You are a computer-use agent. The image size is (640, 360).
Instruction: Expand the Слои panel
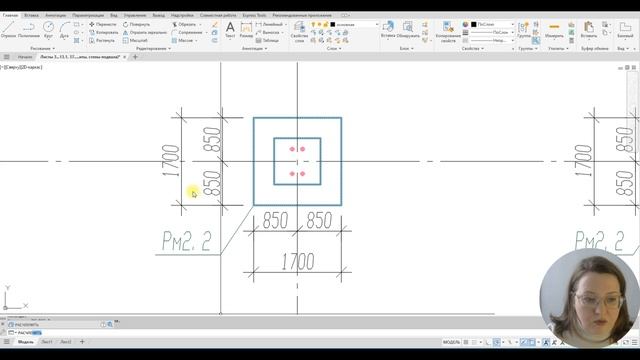pos(334,49)
